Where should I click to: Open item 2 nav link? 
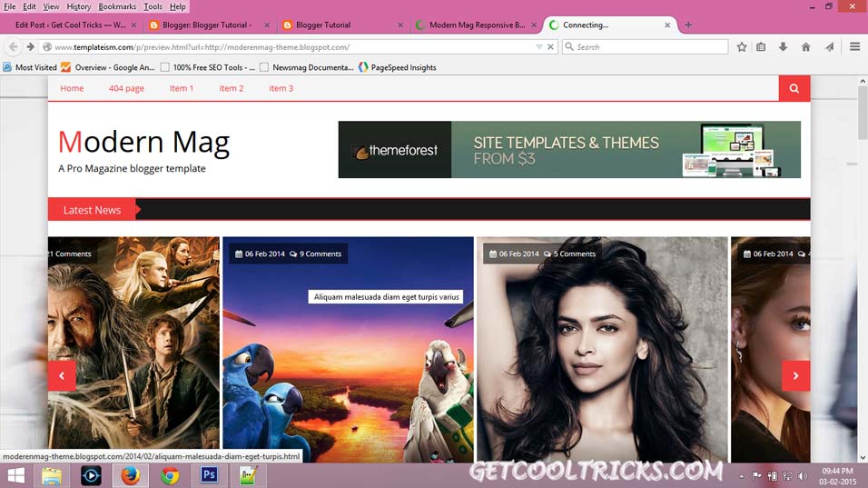pos(232,88)
